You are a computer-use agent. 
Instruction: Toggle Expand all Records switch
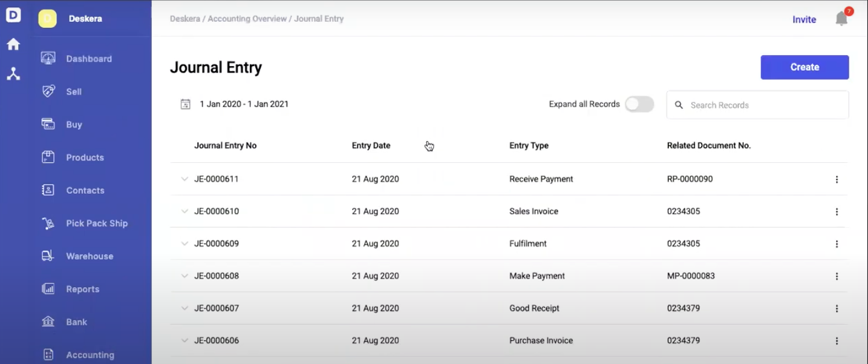639,104
